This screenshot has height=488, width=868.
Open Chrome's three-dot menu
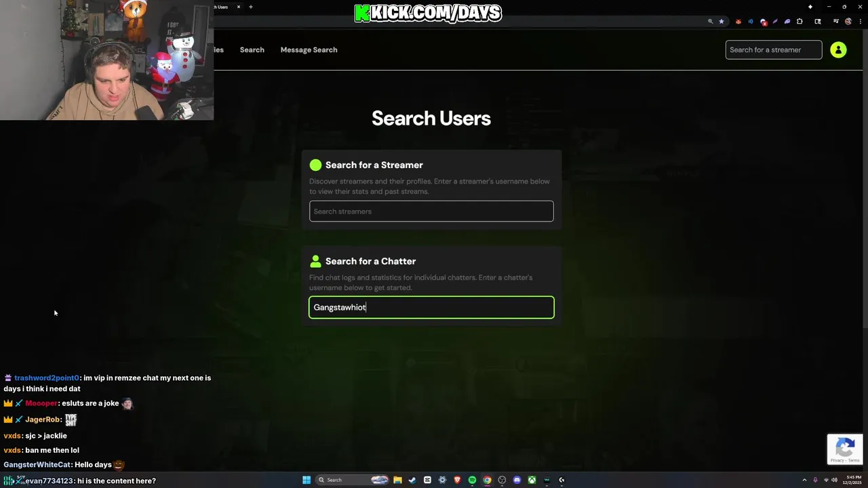coord(861,22)
